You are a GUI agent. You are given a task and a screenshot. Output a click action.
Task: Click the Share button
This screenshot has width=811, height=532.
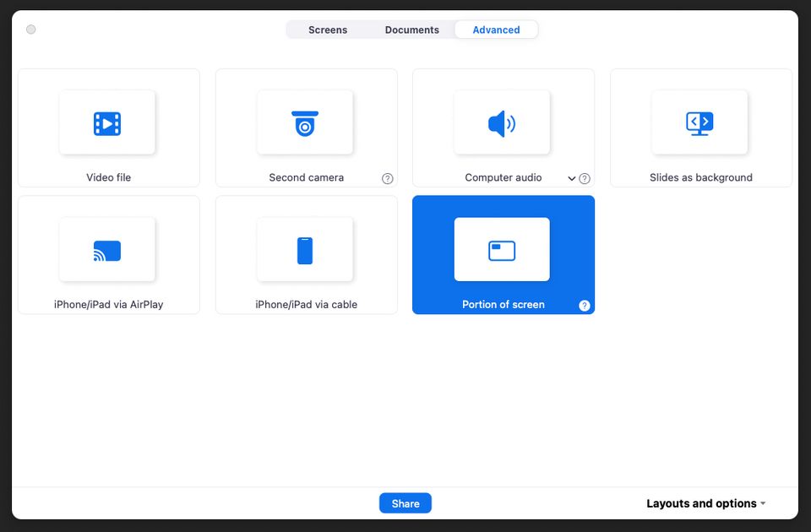pos(405,502)
